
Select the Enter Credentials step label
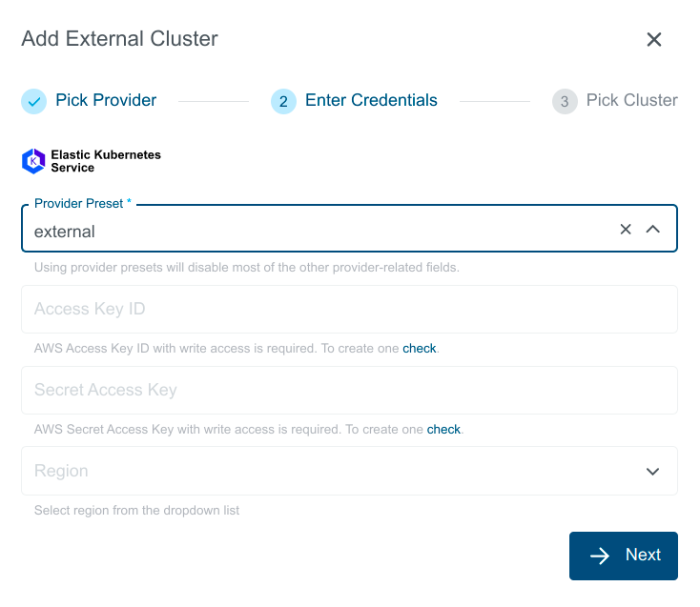coord(371,100)
